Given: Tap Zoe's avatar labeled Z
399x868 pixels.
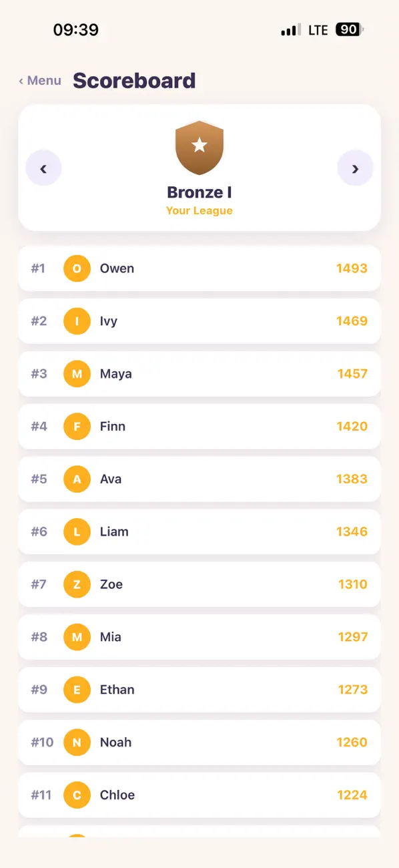Looking at the screenshot, I should click(x=77, y=584).
